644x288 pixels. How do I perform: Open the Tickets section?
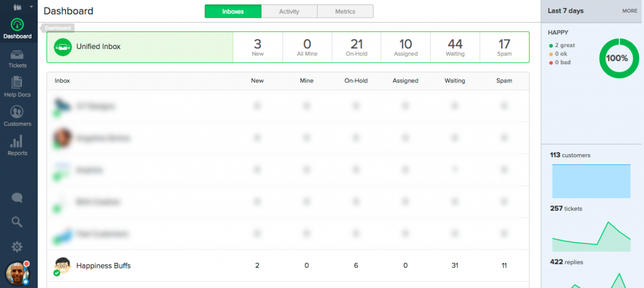pyautogui.click(x=17, y=58)
